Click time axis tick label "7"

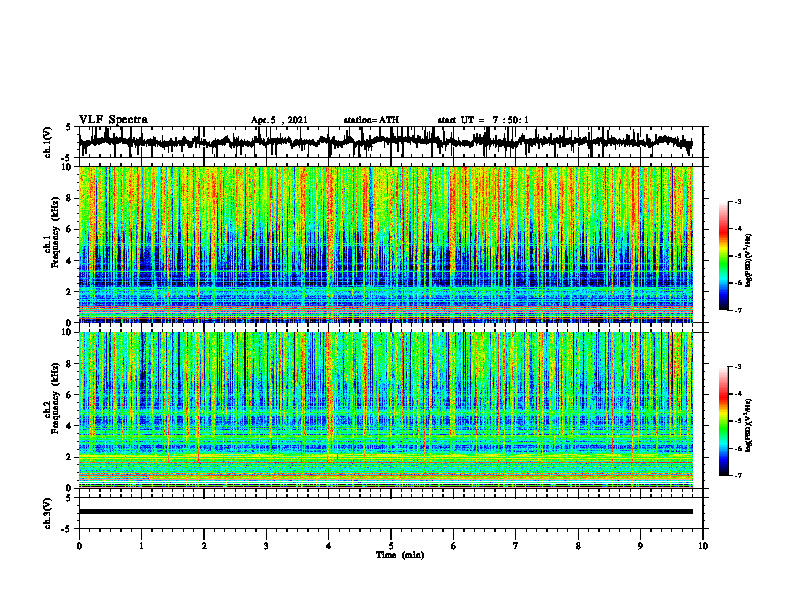(x=516, y=546)
